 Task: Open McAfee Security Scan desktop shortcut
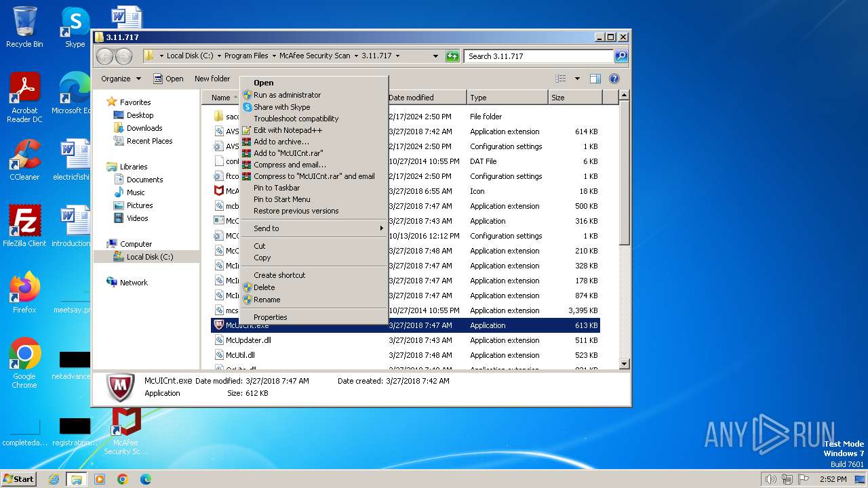click(x=125, y=430)
